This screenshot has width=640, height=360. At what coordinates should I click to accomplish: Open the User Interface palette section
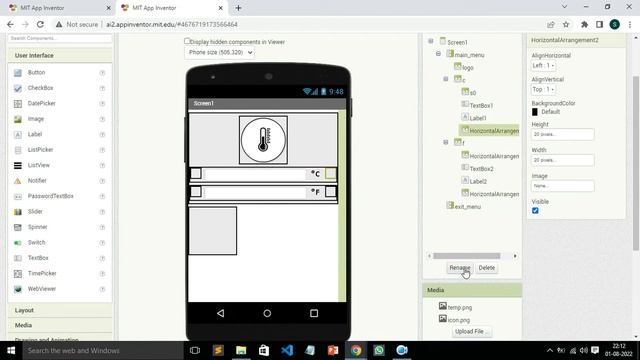(x=60, y=55)
